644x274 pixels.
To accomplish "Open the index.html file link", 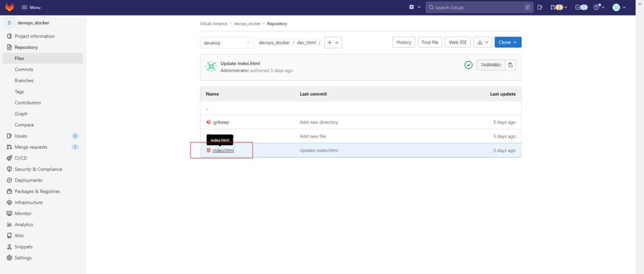I will click(223, 150).
